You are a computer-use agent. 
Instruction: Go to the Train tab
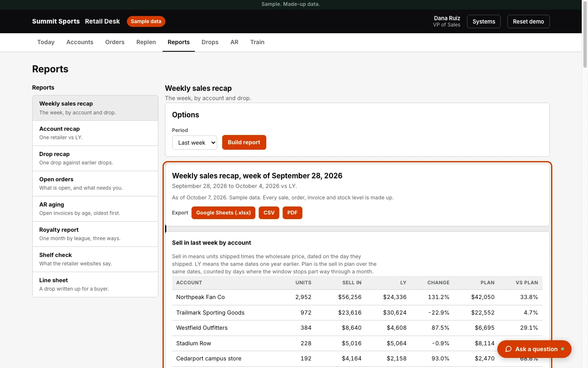pyautogui.click(x=257, y=42)
